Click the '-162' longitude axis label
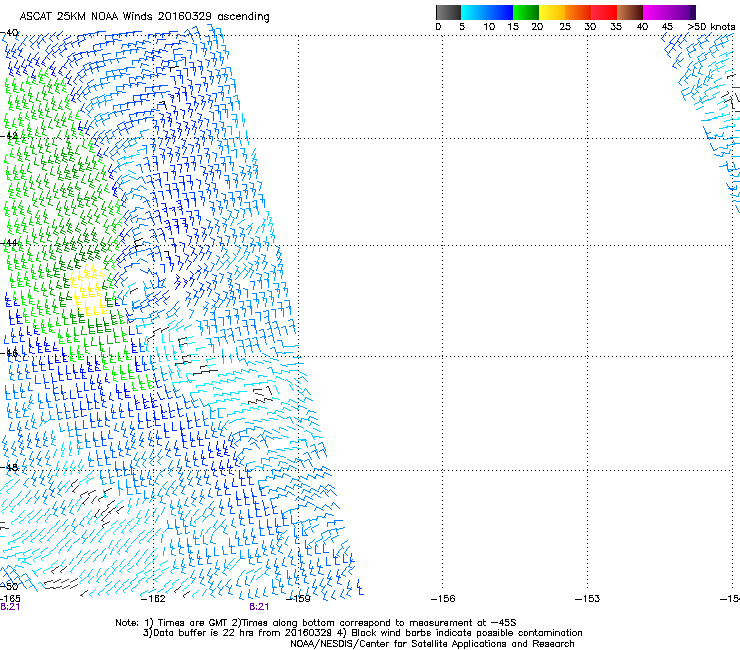740x650 pixels. coord(153,599)
